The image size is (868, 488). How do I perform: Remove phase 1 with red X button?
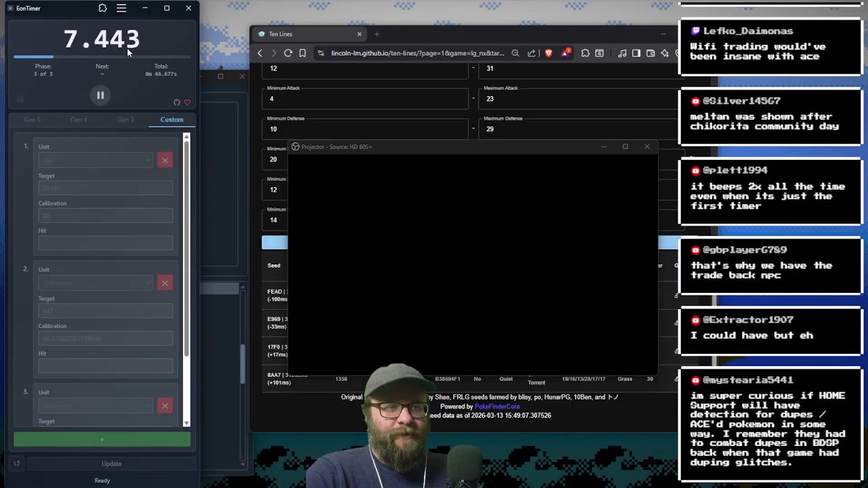pyautogui.click(x=165, y=160)
